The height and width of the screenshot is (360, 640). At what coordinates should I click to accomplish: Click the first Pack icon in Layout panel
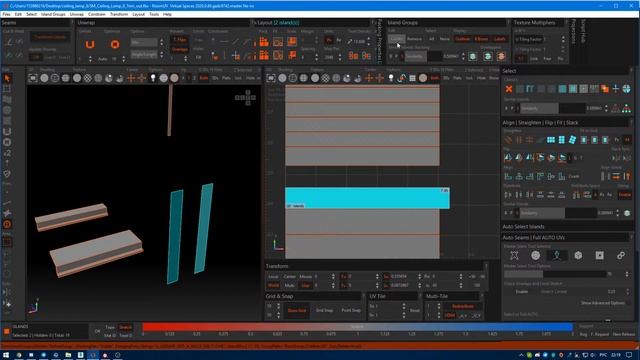pos(264,42)
